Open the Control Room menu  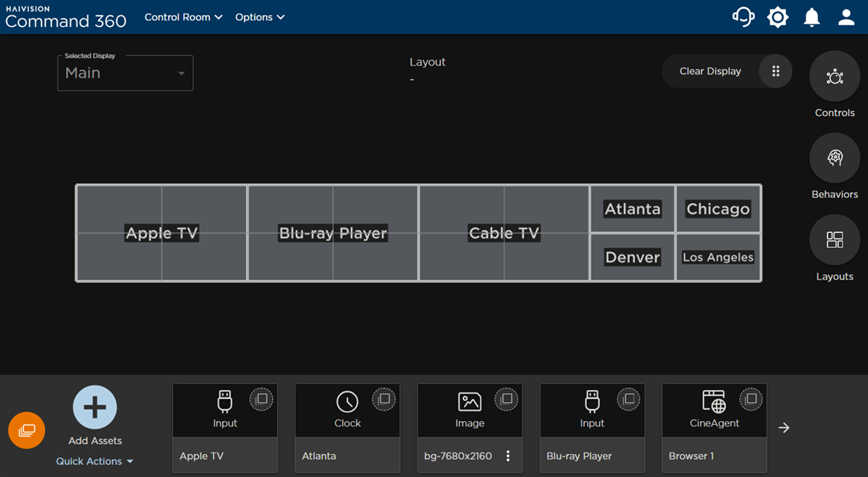click(x=183, y=17)
